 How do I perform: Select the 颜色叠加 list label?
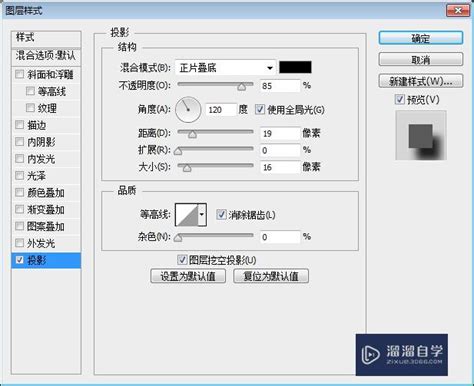(x=46, y=193)
